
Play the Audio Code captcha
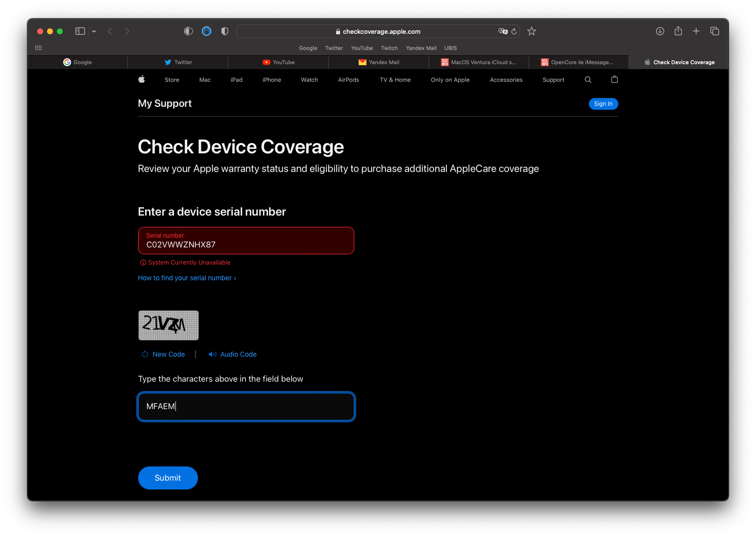[x=233, y=354]
